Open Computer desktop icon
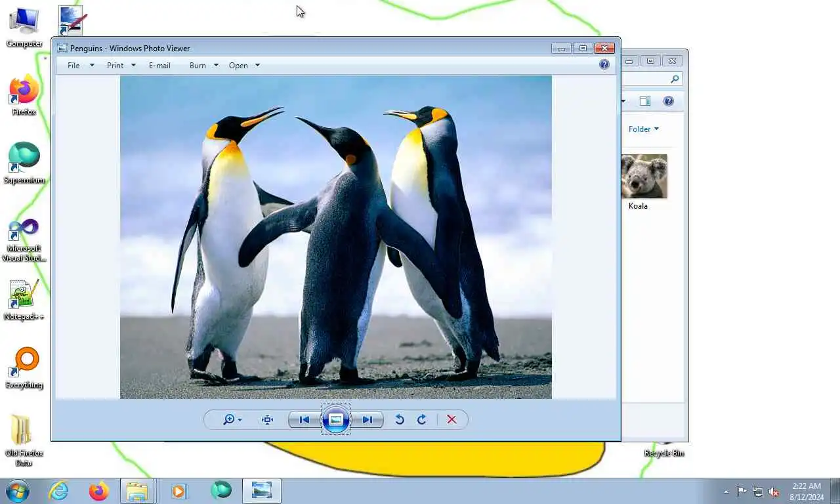840x504 pixels. pyautogui.click(x=24, y=27)
